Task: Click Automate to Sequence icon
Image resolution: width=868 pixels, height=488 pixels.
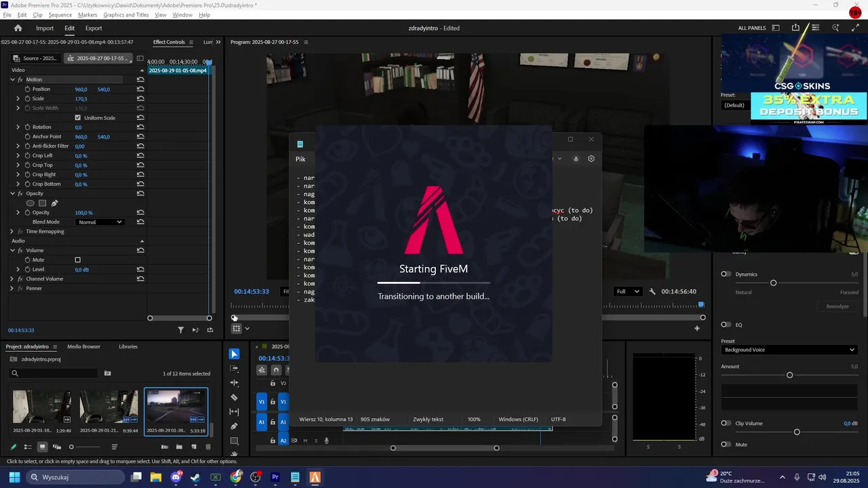Action: point(164,447)
